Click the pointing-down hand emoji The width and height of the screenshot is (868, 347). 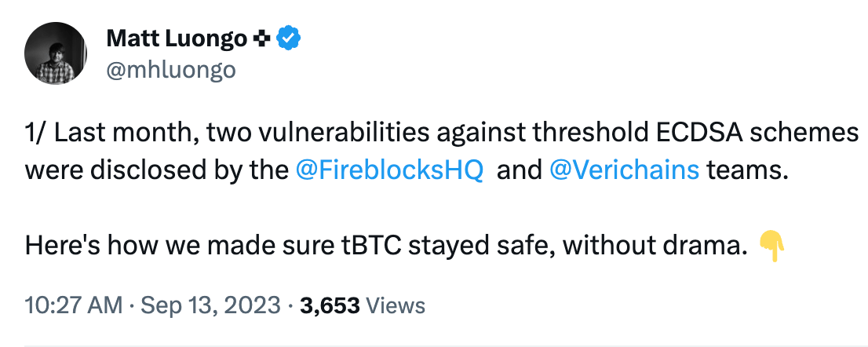[x=771, y=247]
